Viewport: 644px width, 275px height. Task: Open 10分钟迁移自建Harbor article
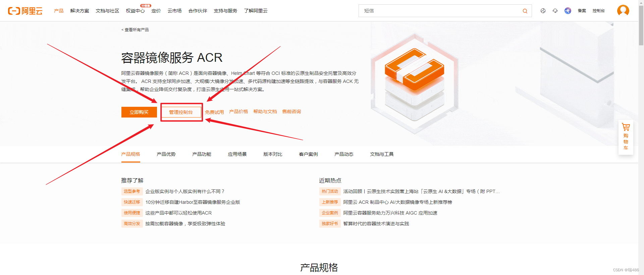tap(193, 202)
